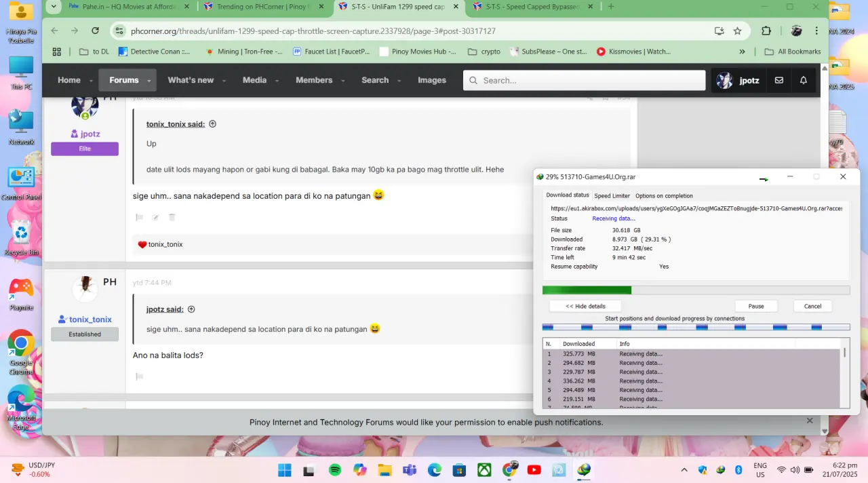Image resolution: width=868 pixels, height=483 pixels.
Task: Open site information icon in address bar
Action: coord(120,31)
